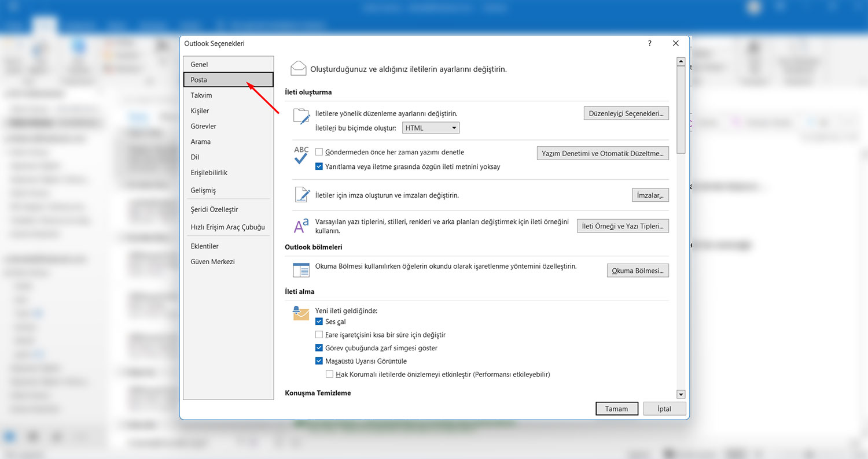Click the purple Aa stationery fonts icon

[x=301, y=226]
